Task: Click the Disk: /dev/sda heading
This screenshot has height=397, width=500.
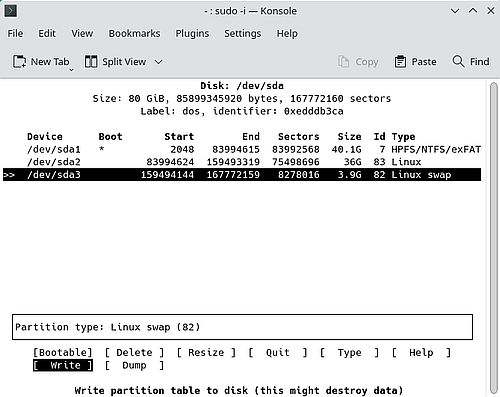Action: coord(242,86)
